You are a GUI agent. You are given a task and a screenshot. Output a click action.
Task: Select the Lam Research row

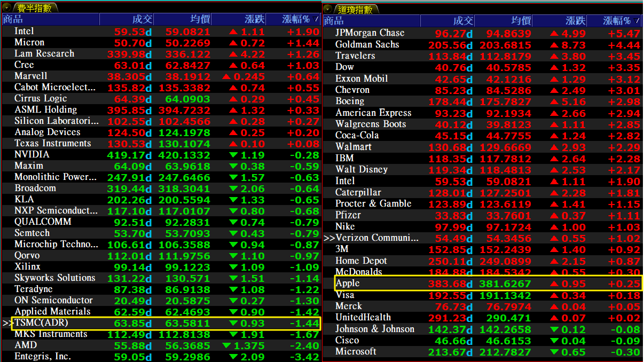161,54
